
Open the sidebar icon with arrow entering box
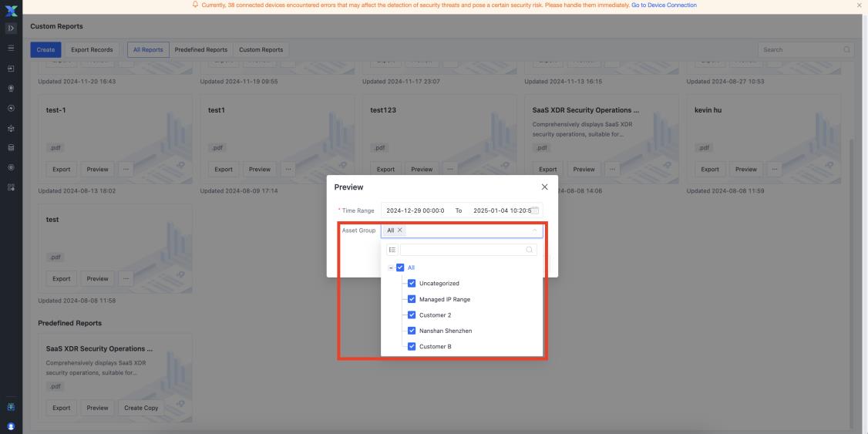tap(11, 69)
